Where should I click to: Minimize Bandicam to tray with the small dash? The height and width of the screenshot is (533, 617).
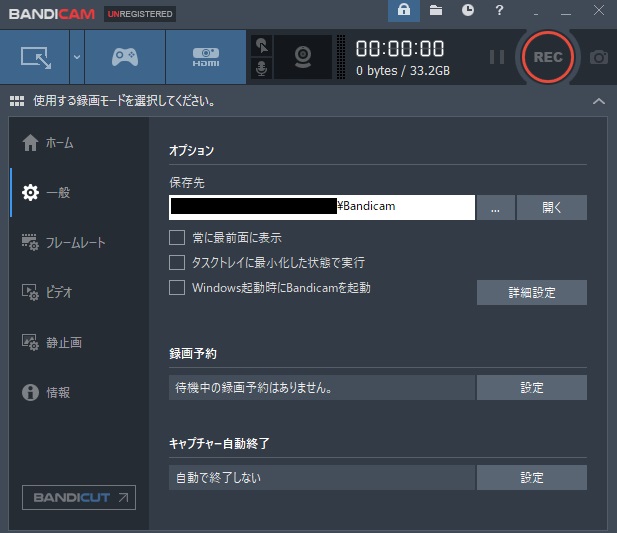coord(536,14)
